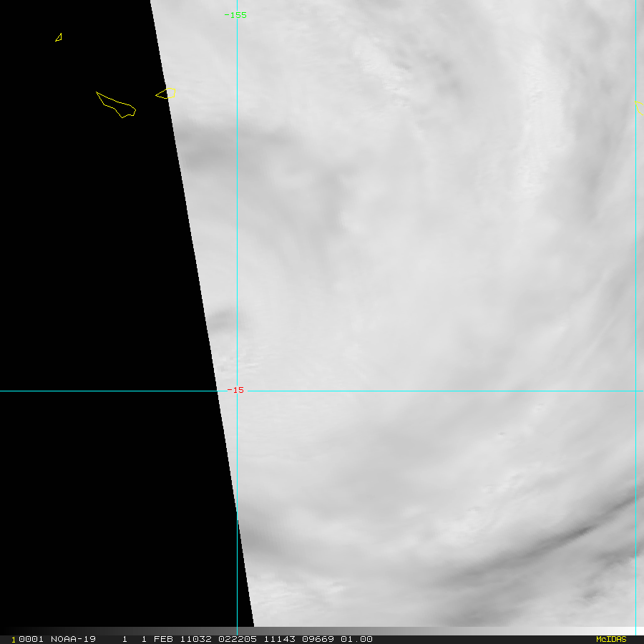Click the grayscale bar above the status line
This screenshot has height=644, width=644.
pos(429,630)
